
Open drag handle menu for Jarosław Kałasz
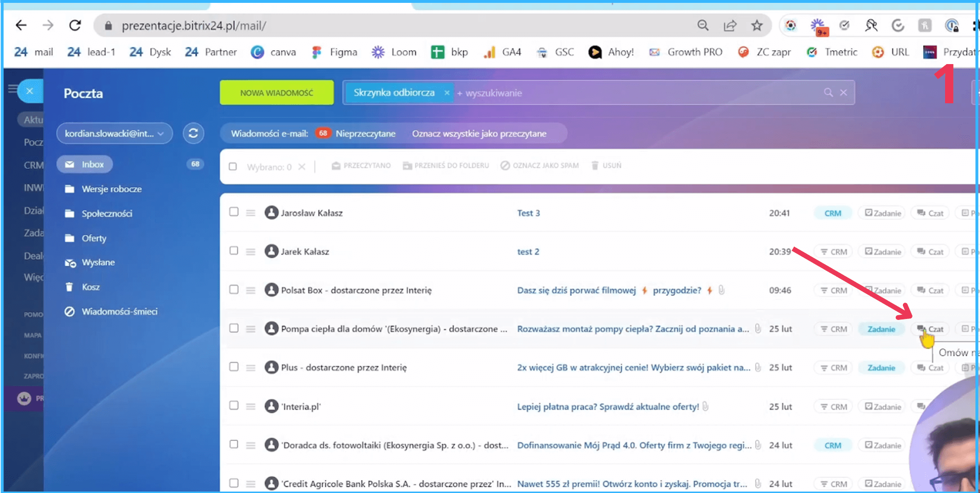click(250, 213)
